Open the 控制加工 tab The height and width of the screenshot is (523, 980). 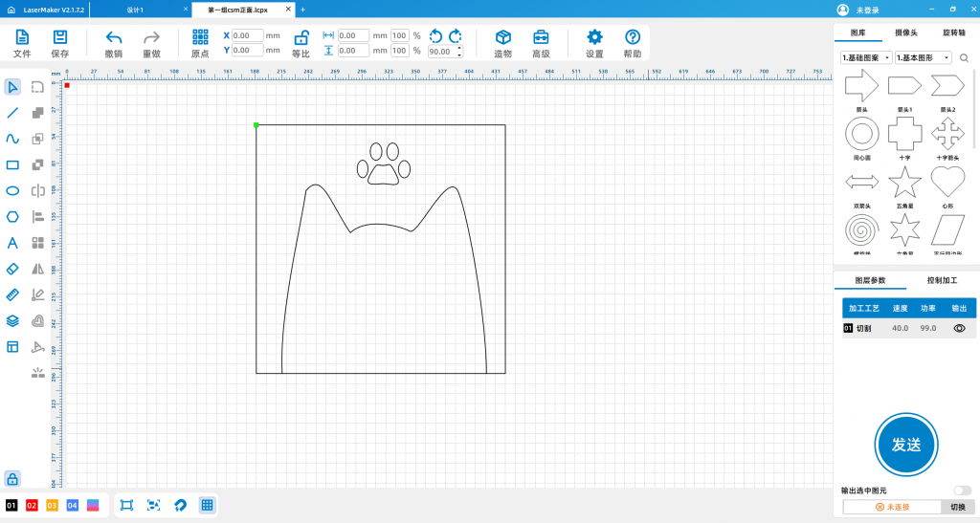[942, 280]
